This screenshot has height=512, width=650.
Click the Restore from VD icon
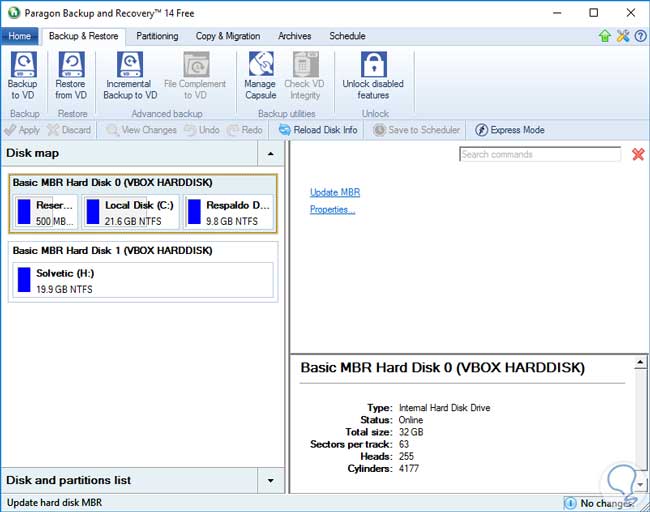point(72,64)
